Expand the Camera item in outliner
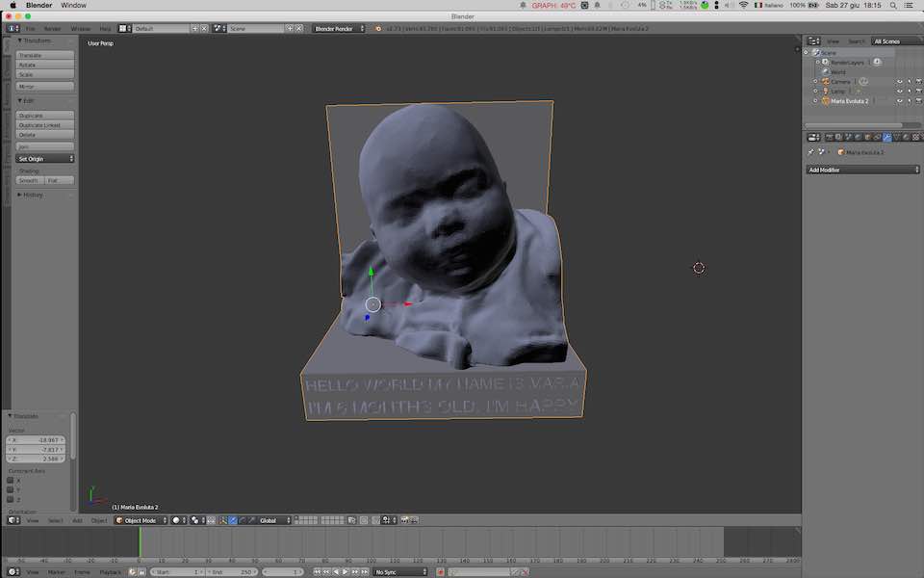 coord(815,81)
